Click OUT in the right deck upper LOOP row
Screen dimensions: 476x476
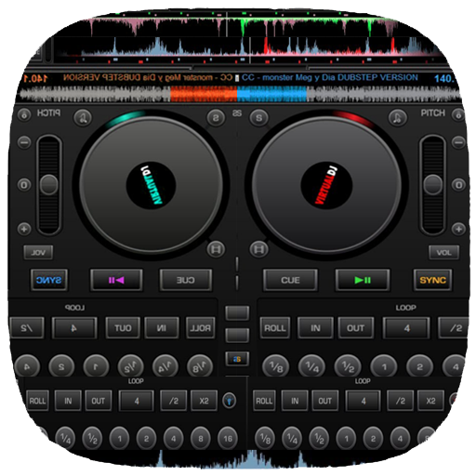(355, 328)
